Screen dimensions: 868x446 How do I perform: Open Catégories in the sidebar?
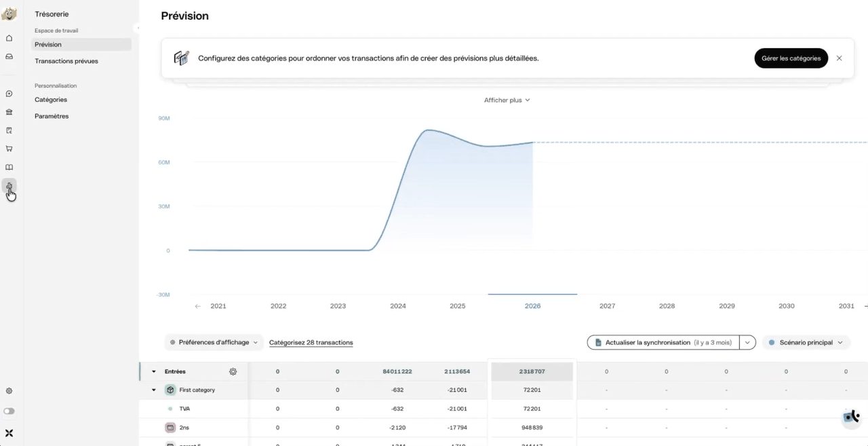[51, 100]
